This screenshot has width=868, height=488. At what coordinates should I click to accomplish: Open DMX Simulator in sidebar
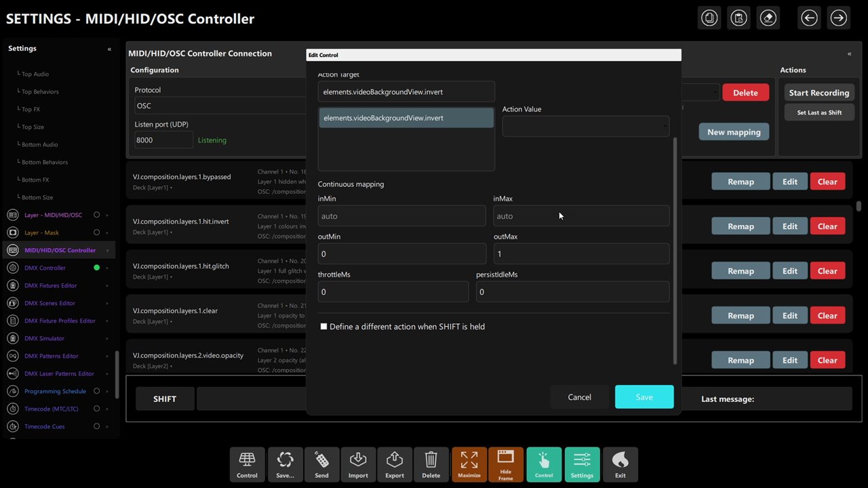coord(44,338)
